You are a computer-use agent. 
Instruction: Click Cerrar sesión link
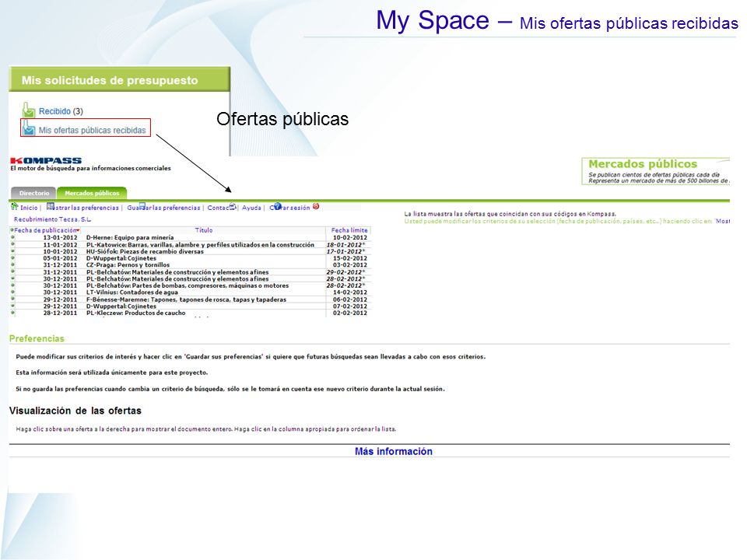(289, 208)
